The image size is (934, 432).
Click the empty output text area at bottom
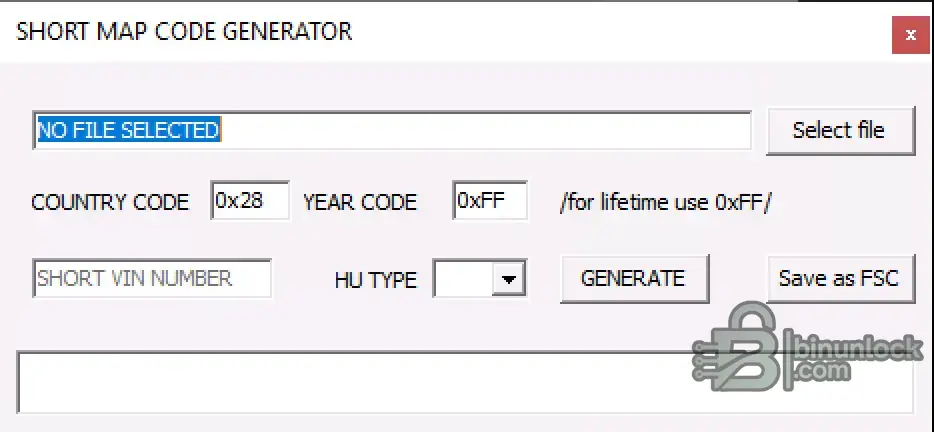[x=465, y=383]
